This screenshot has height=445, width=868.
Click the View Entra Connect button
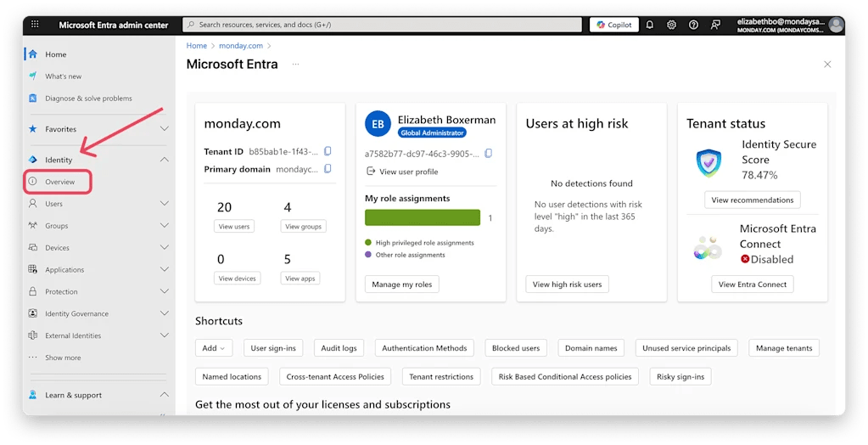(753, 284)
